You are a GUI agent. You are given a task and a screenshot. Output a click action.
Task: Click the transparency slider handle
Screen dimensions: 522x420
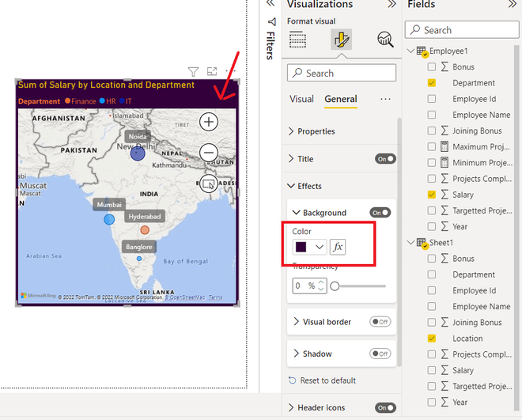pos(335,286)
